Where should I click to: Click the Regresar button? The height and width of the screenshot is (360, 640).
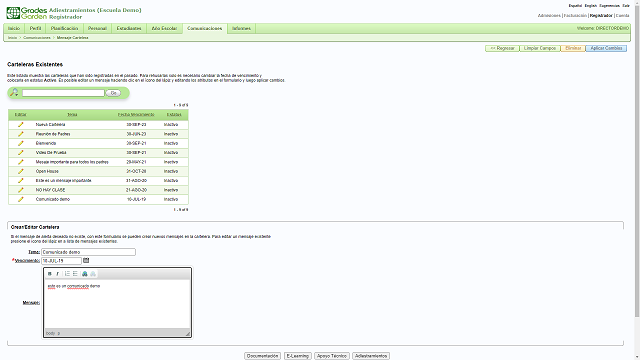pos(502,48)
